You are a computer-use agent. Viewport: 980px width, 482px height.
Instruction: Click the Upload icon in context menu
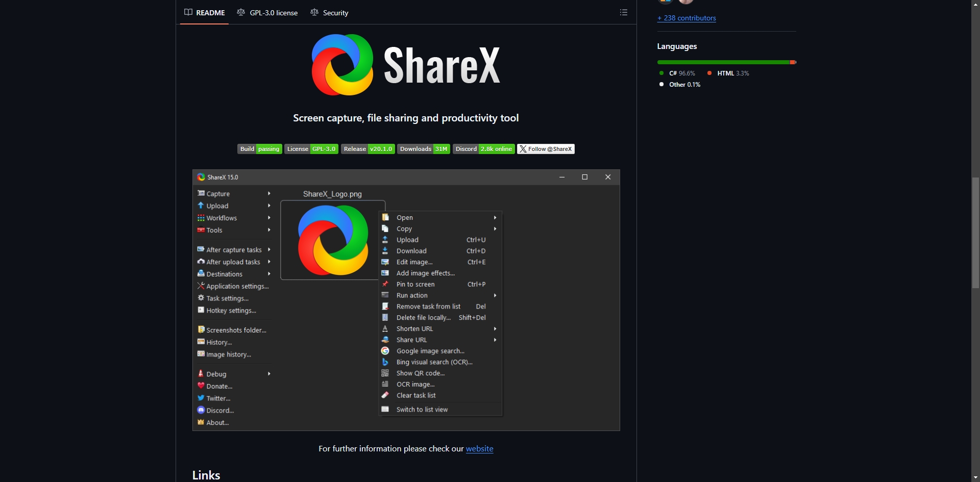385,239
